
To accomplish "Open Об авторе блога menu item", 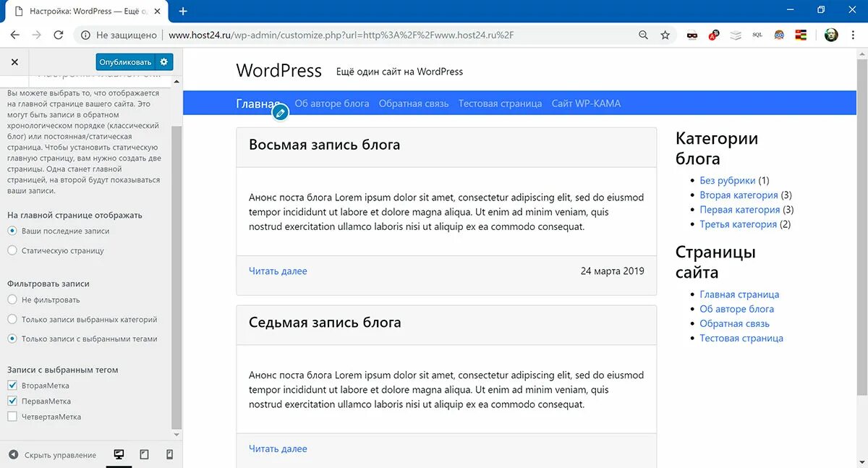I will pyautogui.click(x=332, y=103).
